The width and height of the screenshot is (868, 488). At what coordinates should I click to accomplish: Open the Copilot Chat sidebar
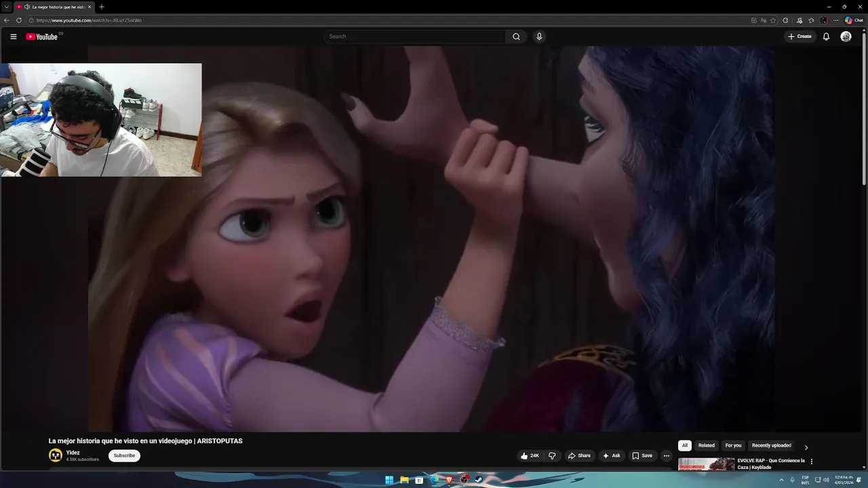point(854,20)
